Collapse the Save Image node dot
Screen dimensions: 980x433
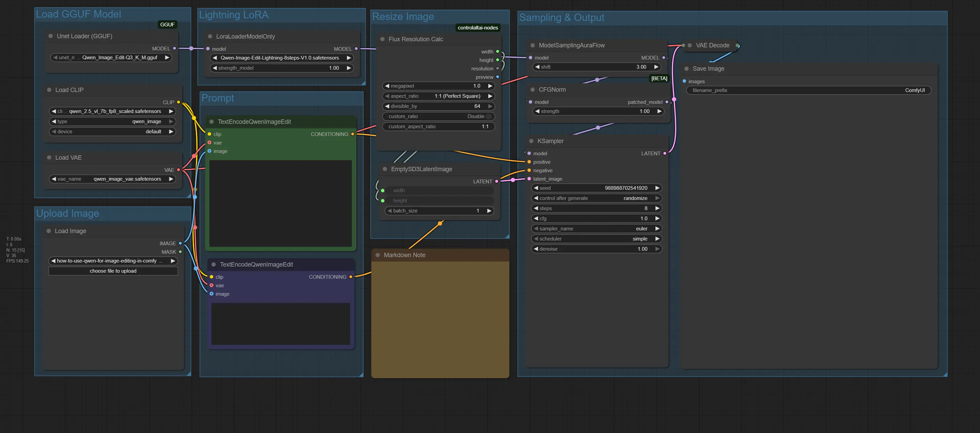(686, 69)
